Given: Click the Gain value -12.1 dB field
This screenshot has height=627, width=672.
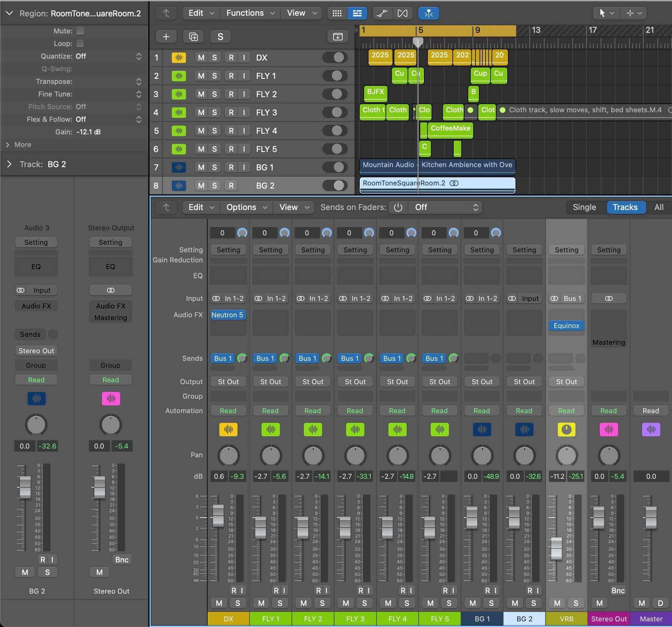Looking at the screenshot, I should coord(88,132).
